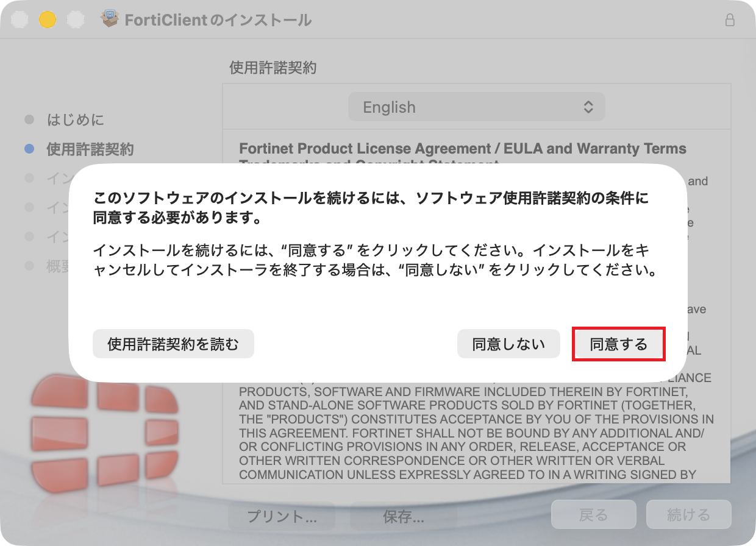Click the bold dialog message about ソフトウェア使用許諾契約
Image resolution: width=756 pixels, height=546 pixels.
point(371,207)
